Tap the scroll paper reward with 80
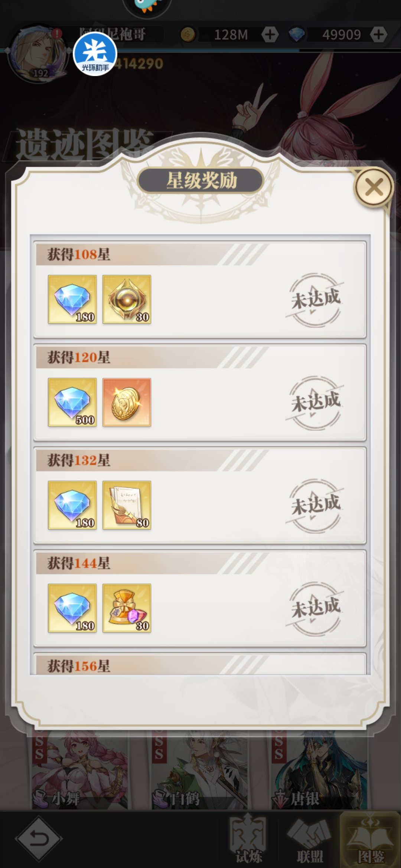The width and height of the screenshot is (401, 868). pos(127,505)
